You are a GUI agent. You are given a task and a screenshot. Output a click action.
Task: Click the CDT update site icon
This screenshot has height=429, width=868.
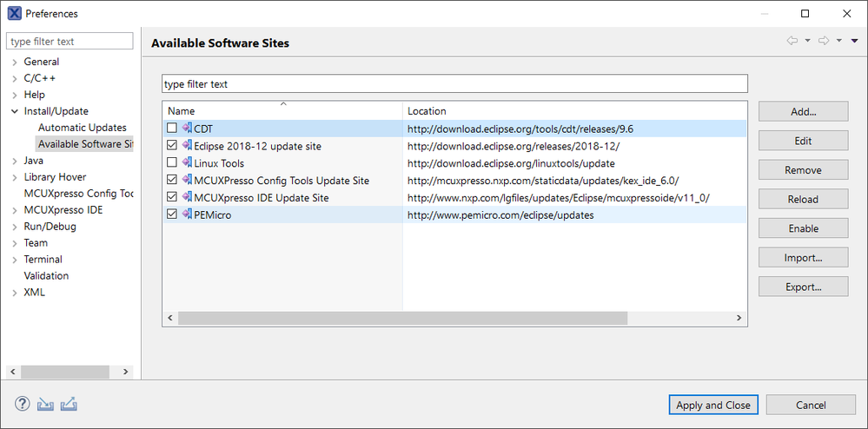[187, 129]
